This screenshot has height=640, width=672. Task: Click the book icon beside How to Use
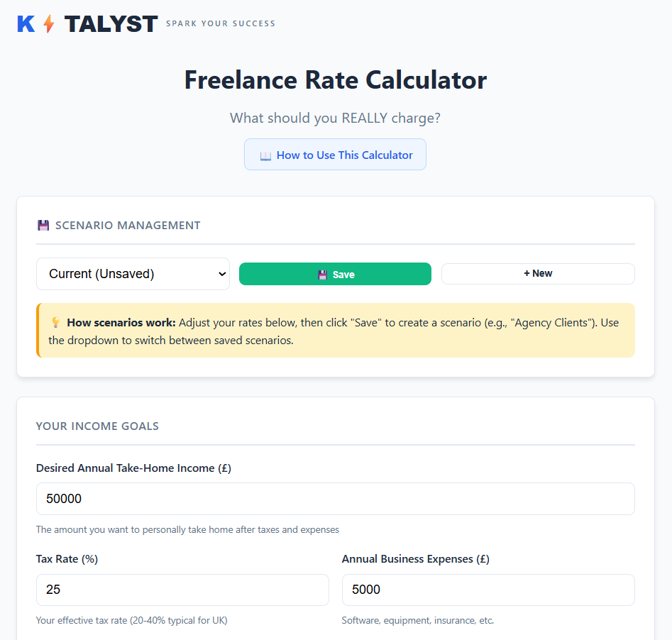pos(265,155)
